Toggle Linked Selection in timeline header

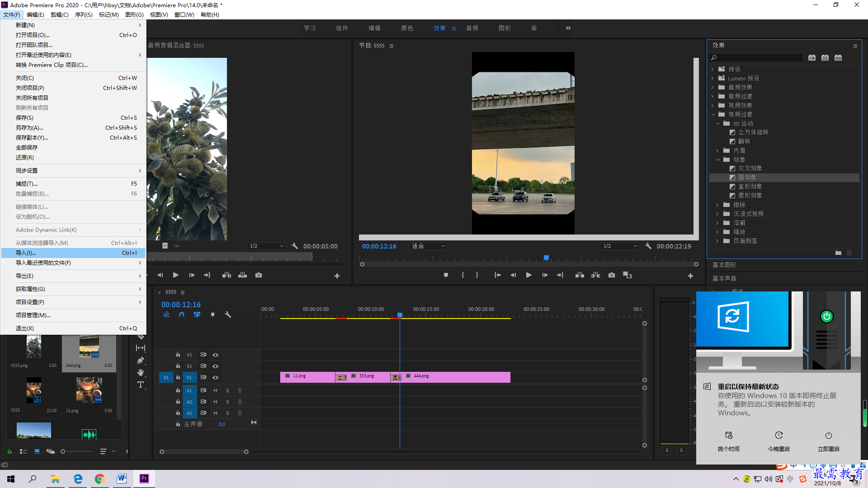[197, 314]
